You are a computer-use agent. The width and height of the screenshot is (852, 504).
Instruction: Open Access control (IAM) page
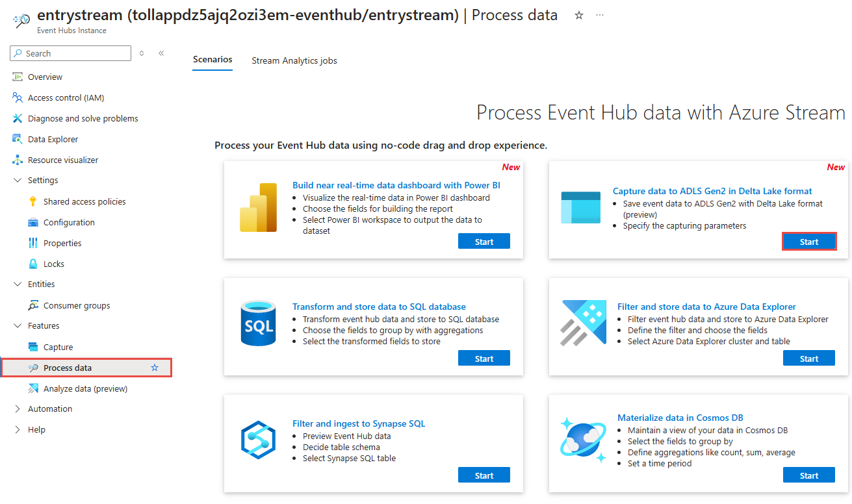tap(66, 97)
